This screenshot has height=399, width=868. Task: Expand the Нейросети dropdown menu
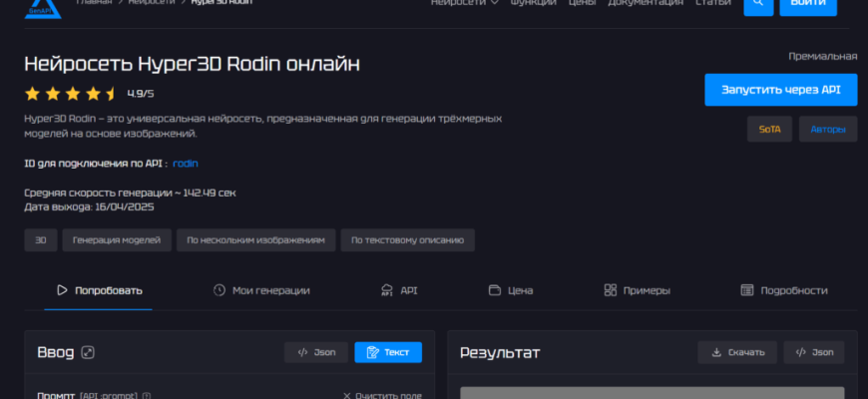(x=464, y=4)
